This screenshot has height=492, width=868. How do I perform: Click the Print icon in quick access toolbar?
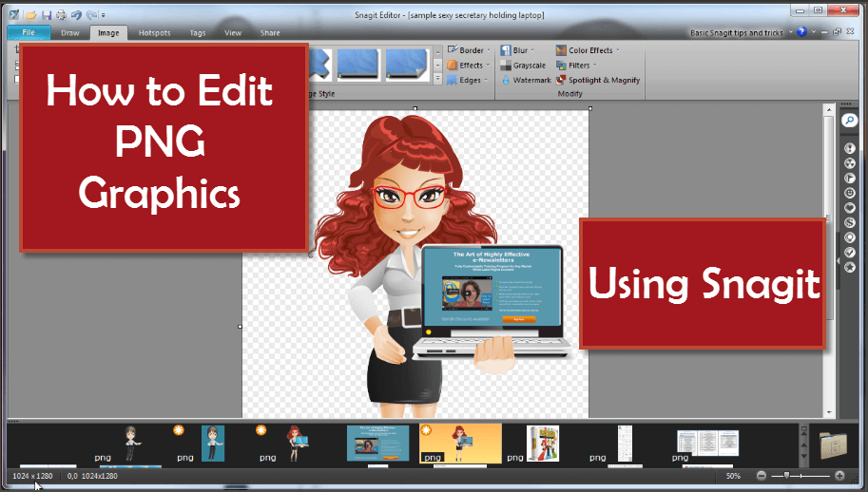[61, 15]
